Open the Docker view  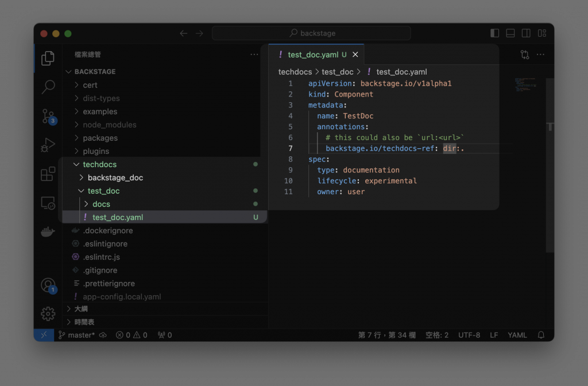[48, 232]
